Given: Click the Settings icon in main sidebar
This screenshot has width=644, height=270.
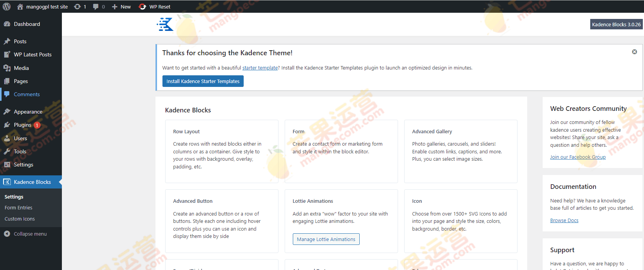Looking at the screenshot, I should (7, 165).
